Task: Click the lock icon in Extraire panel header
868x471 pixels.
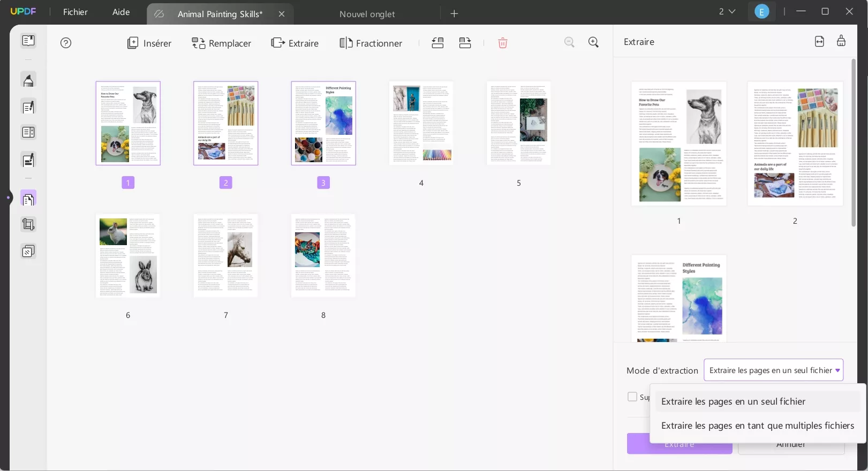Action: [x=841, y=41]
